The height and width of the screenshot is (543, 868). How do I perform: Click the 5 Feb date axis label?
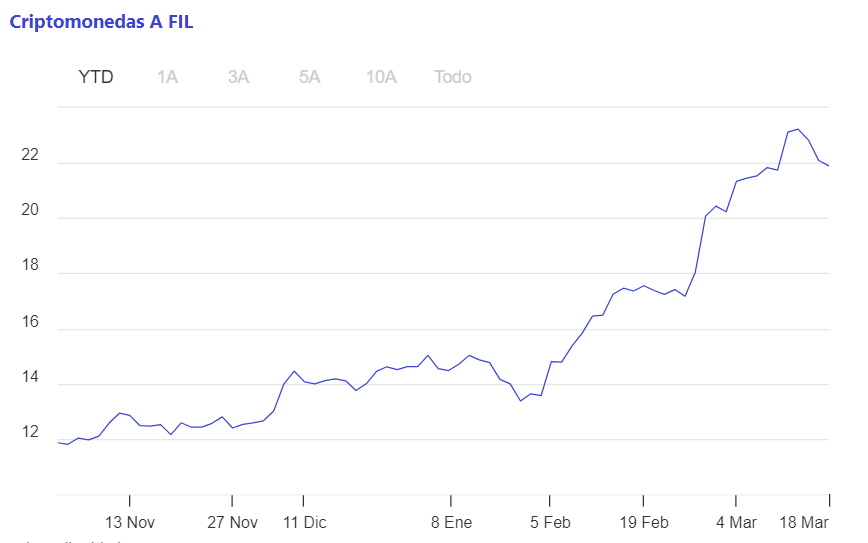550,522
